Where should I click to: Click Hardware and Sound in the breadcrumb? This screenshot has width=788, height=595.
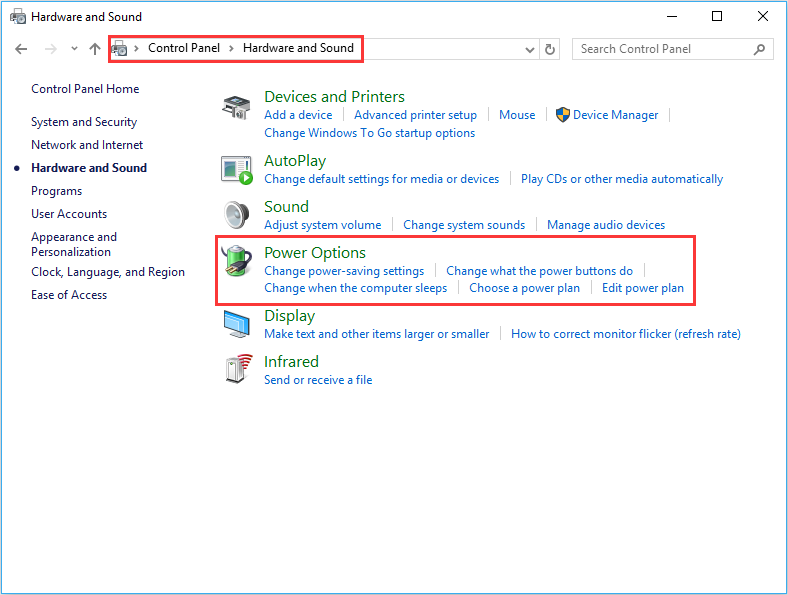(298, 48)
